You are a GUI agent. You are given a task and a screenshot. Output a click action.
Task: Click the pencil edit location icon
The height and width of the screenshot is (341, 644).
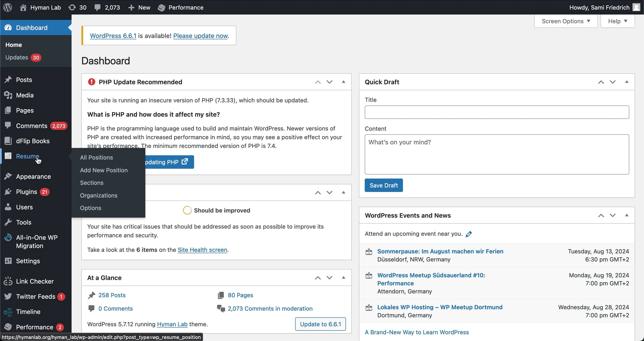(469, 234)
